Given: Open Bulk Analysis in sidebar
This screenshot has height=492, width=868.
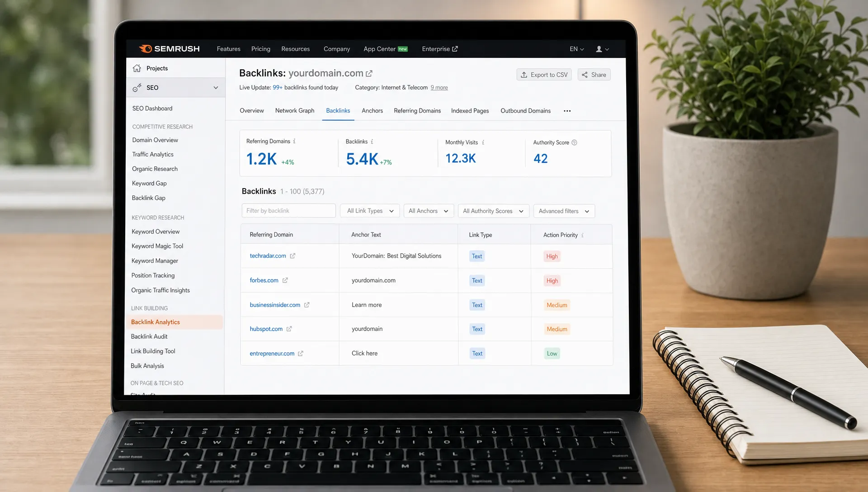Looking at the screenshot, I should point(147,366).
